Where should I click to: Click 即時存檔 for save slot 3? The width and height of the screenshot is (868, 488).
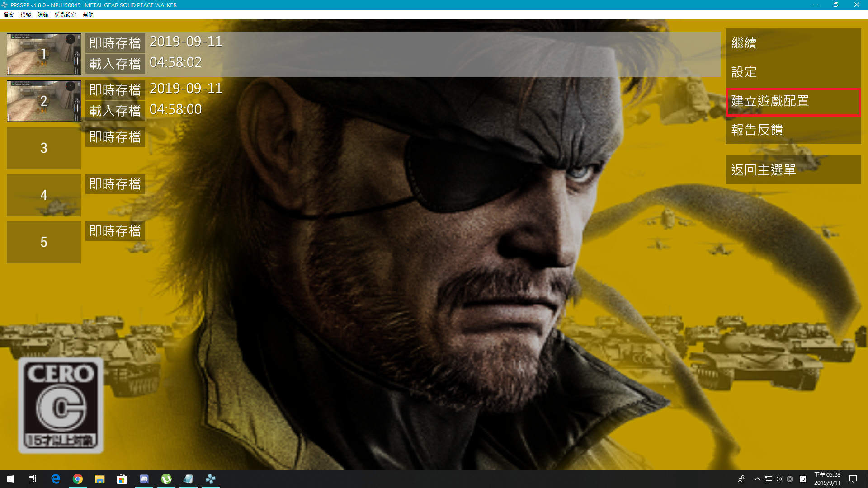[x=115, y=137]
